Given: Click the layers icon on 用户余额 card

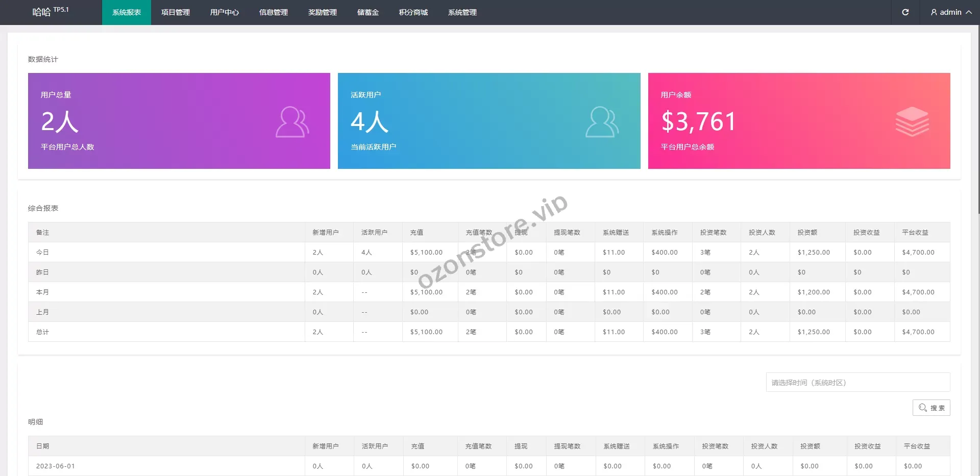Looking at the screenshot, I should (912, 121).
